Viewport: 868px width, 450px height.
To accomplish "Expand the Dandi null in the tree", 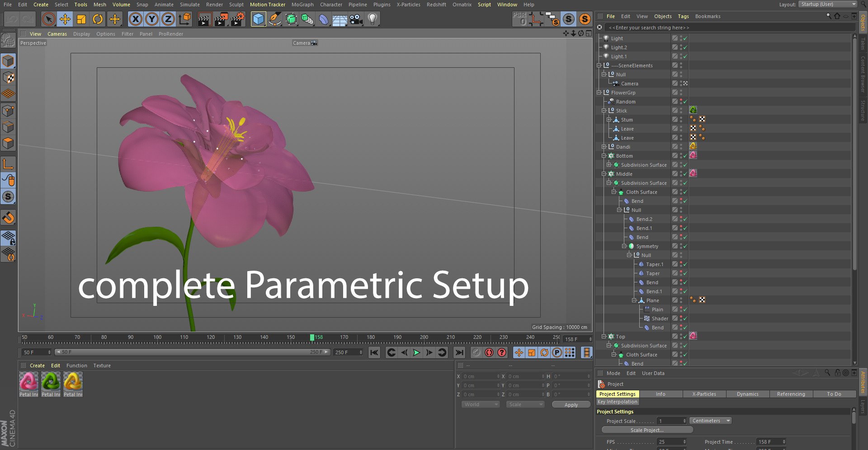I will 604,147.
